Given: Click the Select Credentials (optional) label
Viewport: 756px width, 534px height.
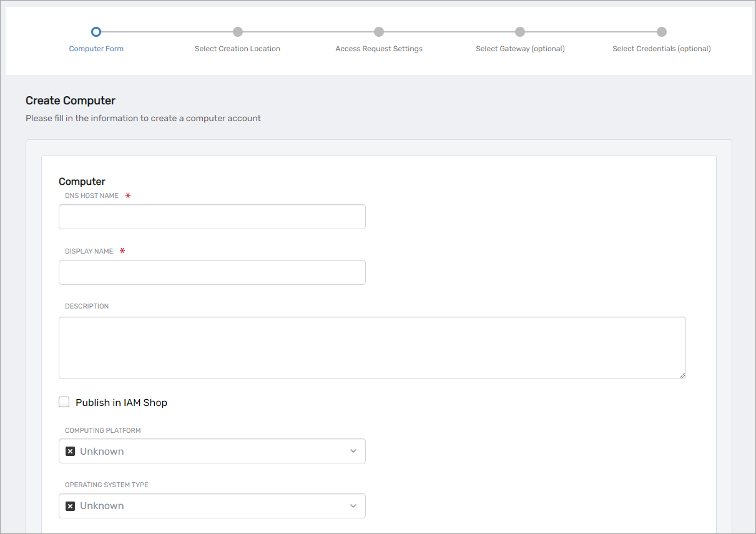Looking at the screenshot, I should (x=661, y=48).
